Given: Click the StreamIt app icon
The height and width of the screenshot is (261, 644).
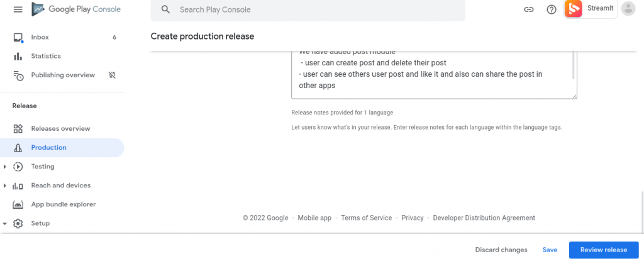Looking at the screenshot, I should [573, 9].
